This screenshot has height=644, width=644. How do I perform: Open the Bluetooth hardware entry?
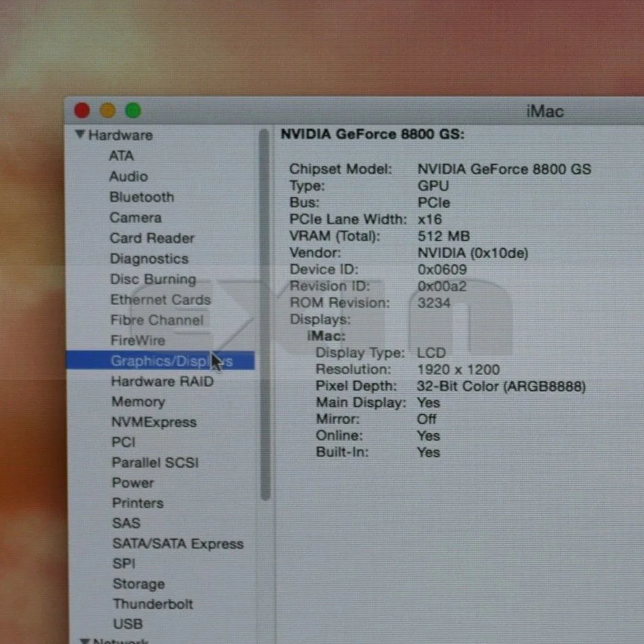coord(142,197)
